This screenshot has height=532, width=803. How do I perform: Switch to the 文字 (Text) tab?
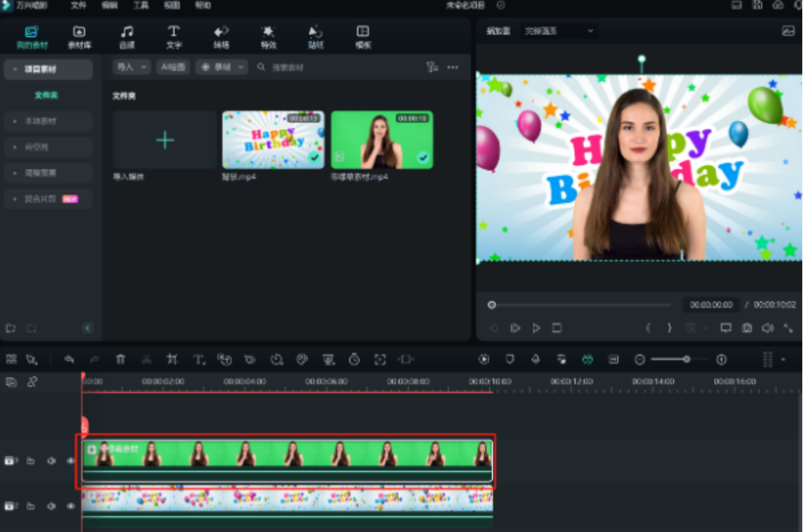point(174,36)
